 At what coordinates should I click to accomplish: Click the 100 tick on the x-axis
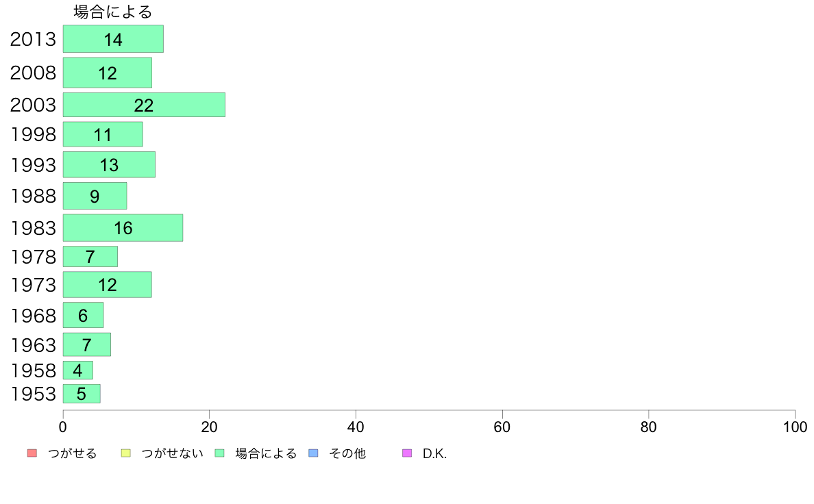coord(795,427)
